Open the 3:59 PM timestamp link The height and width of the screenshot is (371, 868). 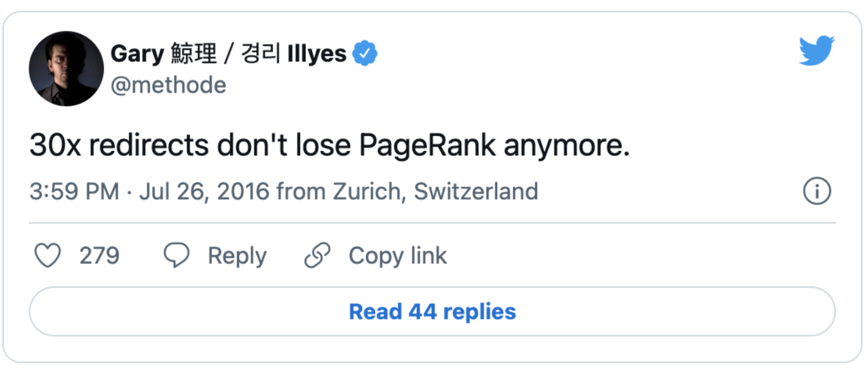click(74, 191)
